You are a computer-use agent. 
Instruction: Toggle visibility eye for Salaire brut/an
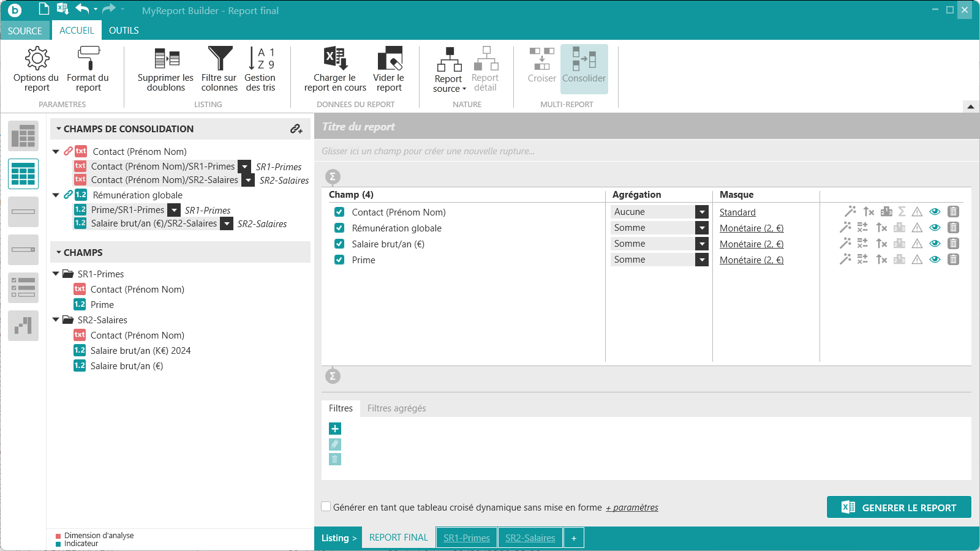coord(935,244)
